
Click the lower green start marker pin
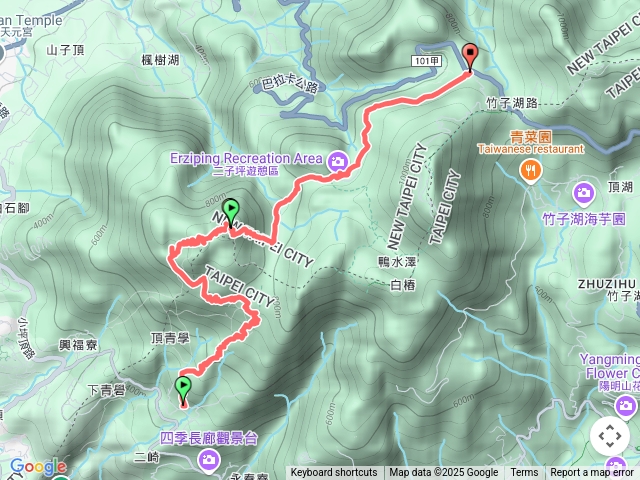click(x=183, y=390)
